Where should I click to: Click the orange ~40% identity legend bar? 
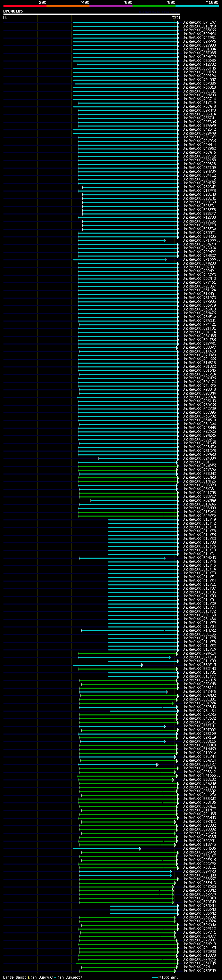coord(68,6)
